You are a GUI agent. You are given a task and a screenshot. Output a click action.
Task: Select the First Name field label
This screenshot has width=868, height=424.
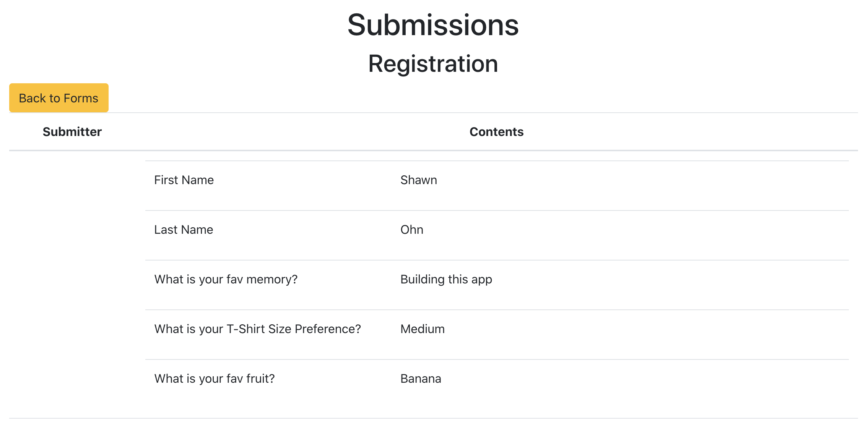[184, 180]
